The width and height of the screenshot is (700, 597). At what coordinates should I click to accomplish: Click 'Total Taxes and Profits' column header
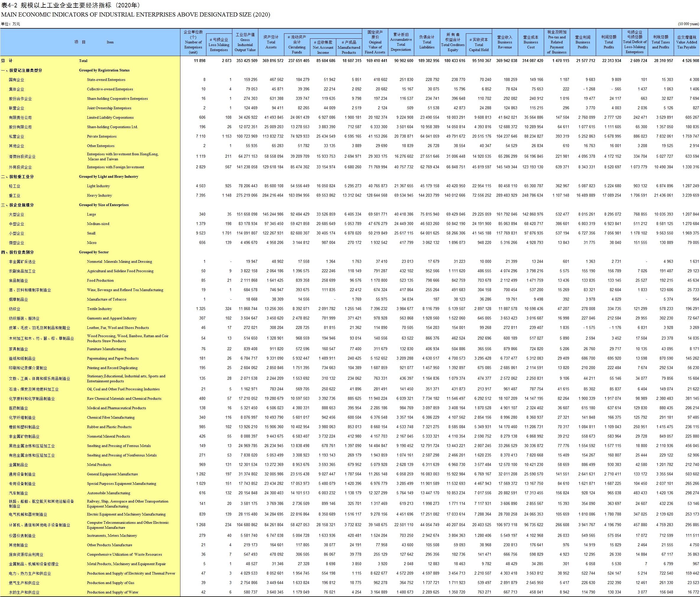click(x=661, y=42)
